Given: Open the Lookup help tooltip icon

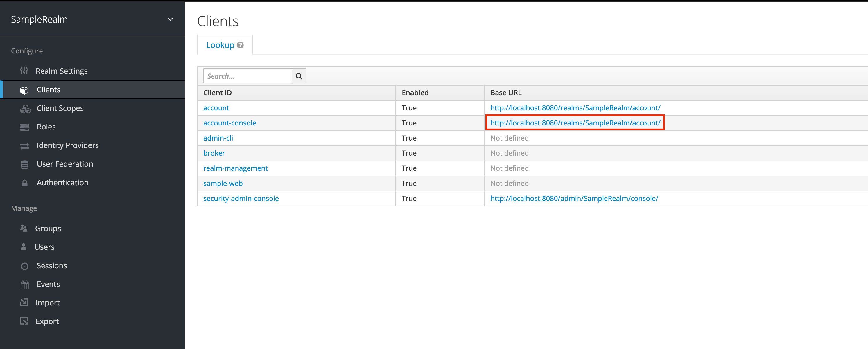Looking at the screenshot, I should [x=240, y=44].
